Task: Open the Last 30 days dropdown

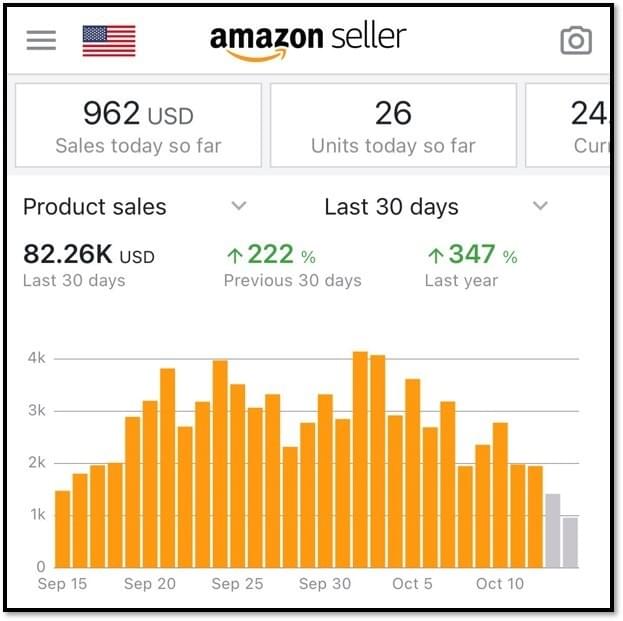Action: tap(540, 206)
